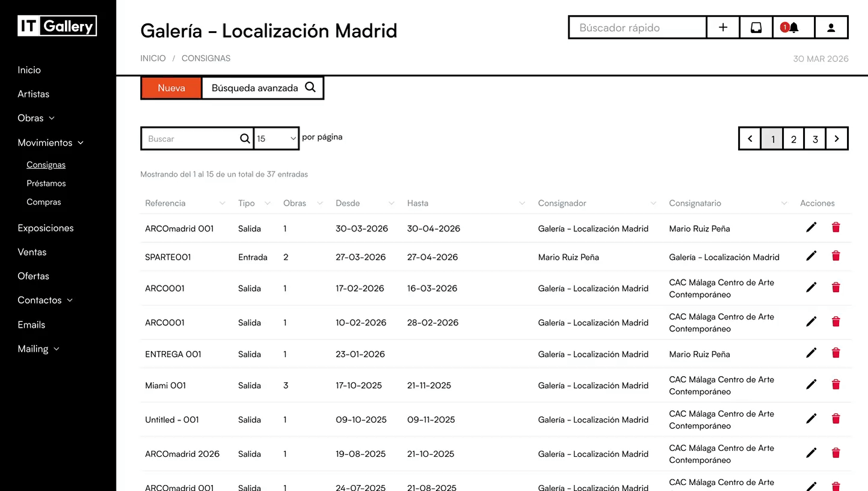Screen dimensions: 868x491
Task: Click the plus add icon in top bar
Action: coord(723,28)
